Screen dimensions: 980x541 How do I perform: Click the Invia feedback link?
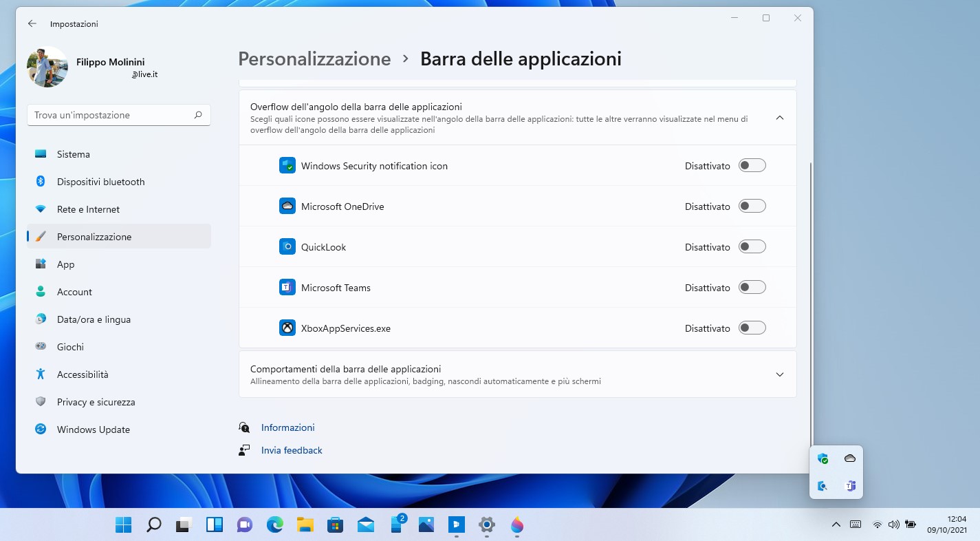[x=292, y=450]
